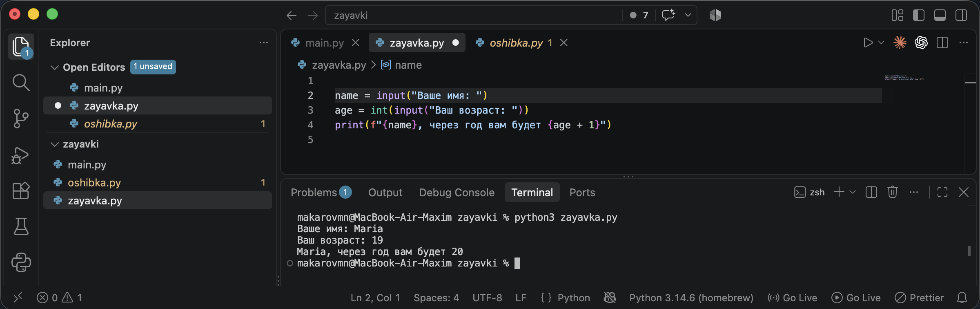Click the command center search box zayavki
Viewport: 980px width, 309px height.
coord(473,15)
